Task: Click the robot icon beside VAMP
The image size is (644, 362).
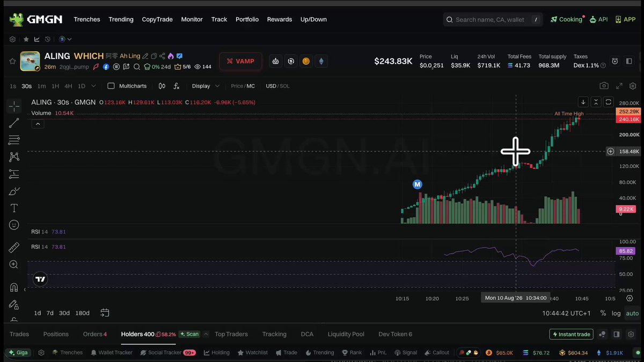Action: point(275,61)
